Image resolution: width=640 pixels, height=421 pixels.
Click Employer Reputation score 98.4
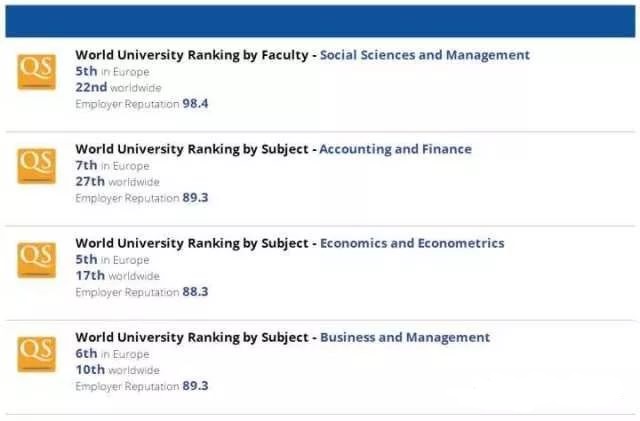[195, 104]
